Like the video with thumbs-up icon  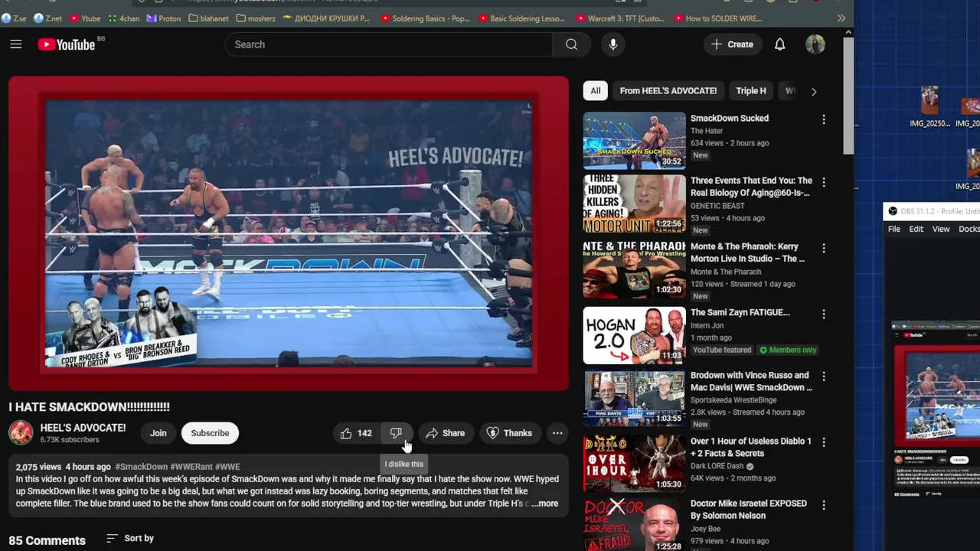[x=357, y=433]
